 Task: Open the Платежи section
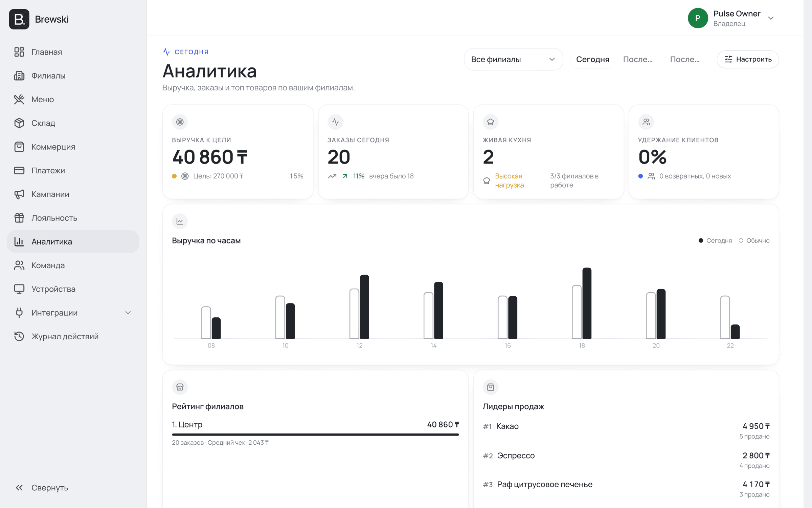pyautogui.click(x=73, y=170)
